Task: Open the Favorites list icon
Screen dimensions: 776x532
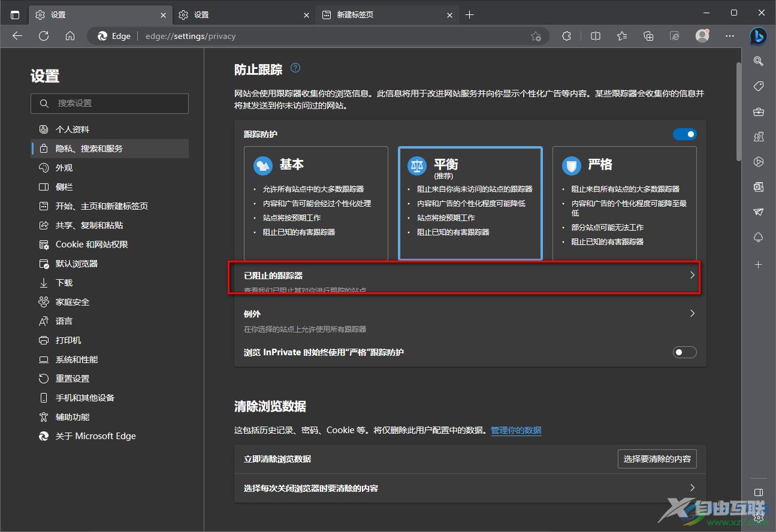Action: pos(622,36)
